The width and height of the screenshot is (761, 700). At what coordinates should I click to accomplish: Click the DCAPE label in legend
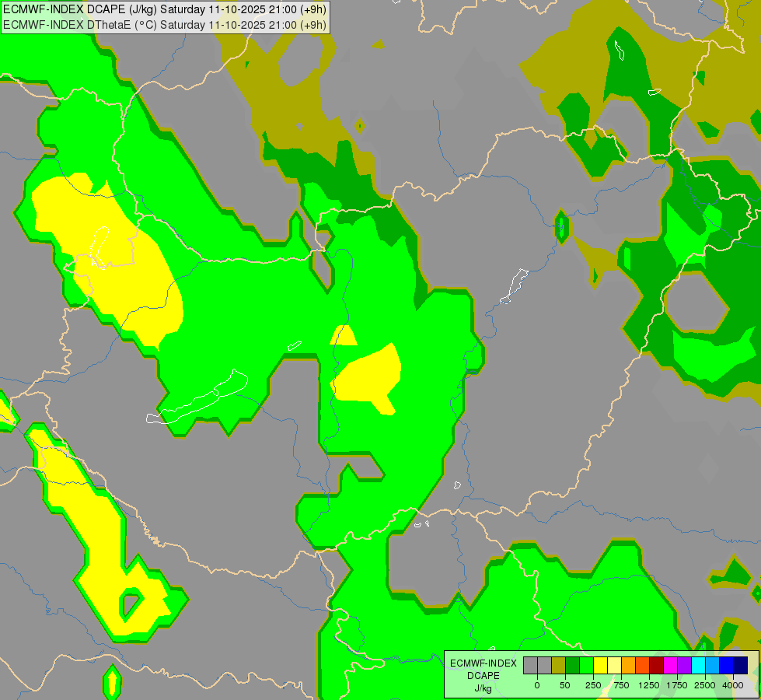click(x=483, y=676)
